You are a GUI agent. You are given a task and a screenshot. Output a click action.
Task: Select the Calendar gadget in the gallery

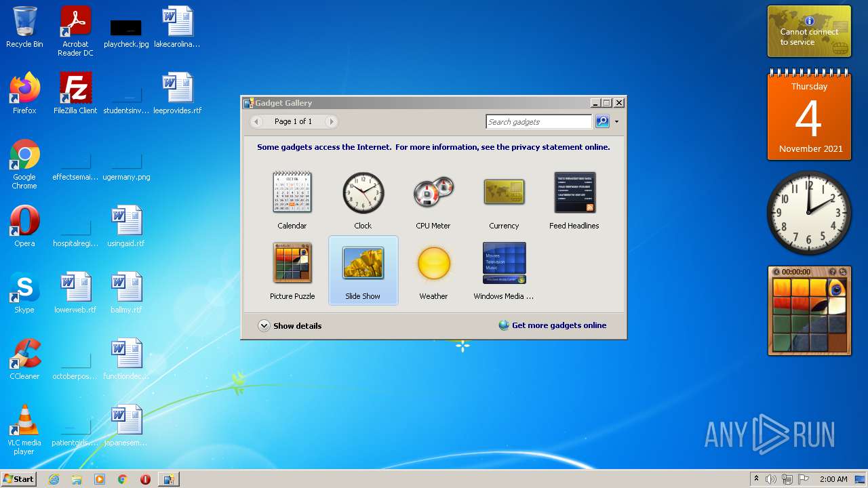coord(292,201)
